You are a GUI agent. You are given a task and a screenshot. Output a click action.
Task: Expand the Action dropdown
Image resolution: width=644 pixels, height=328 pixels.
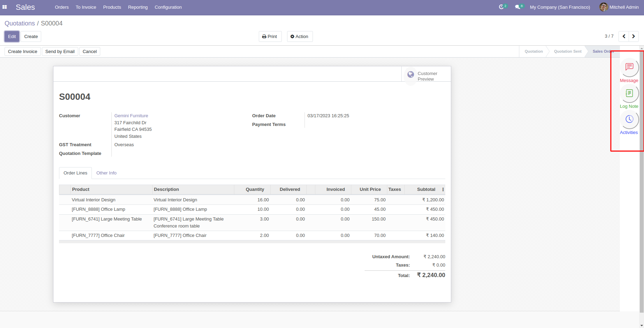point(300,37)
